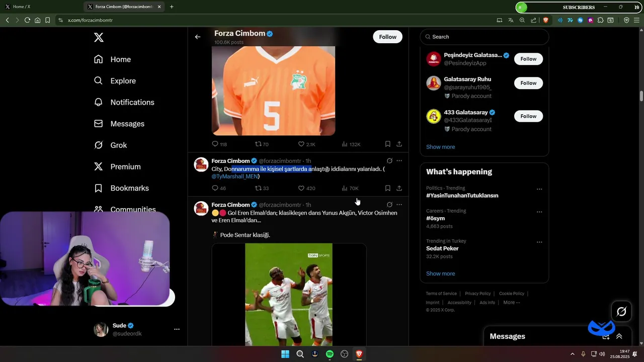Expand the More footer options
644x362 pixels.
click(512, 303)
